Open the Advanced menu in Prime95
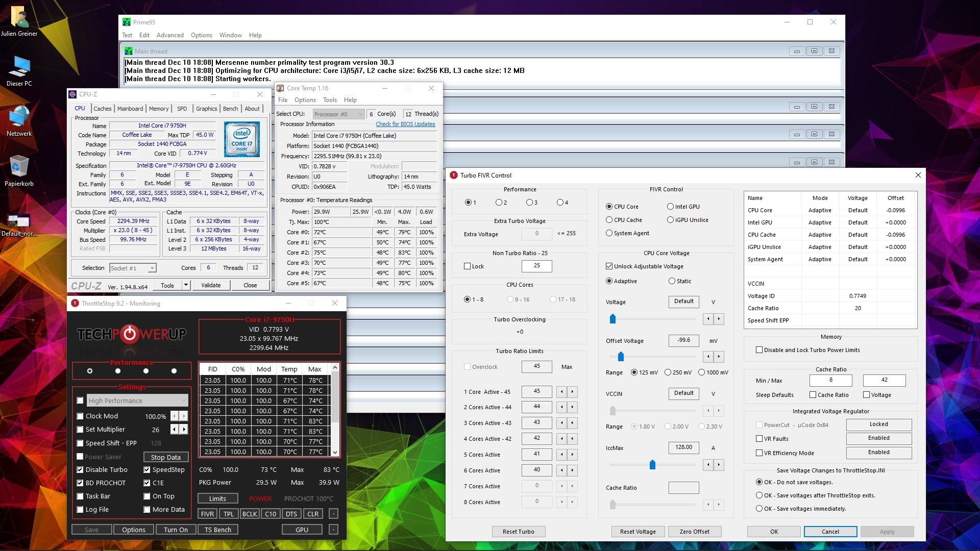Screen dimensions: 980x551 click(170, 35)
